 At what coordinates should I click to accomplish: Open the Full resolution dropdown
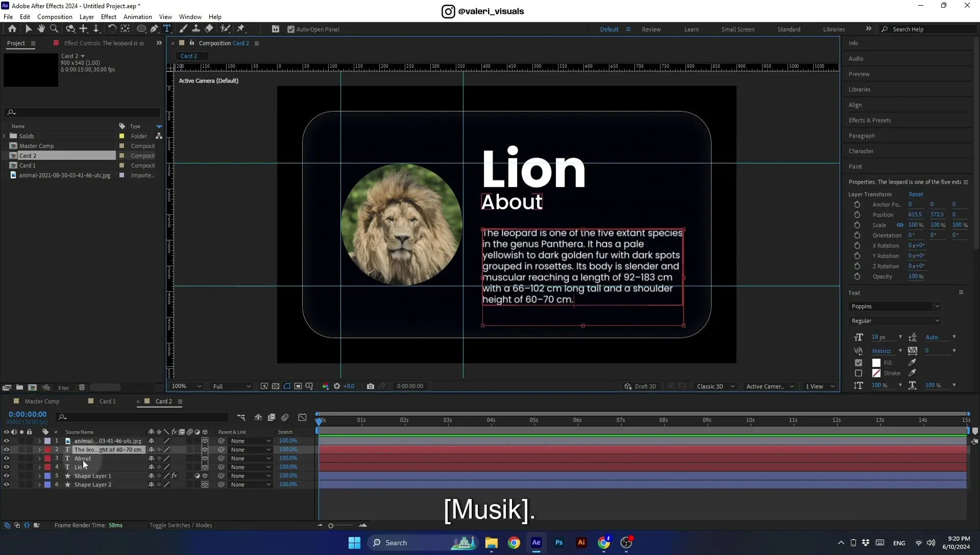[x=231, y=386]
